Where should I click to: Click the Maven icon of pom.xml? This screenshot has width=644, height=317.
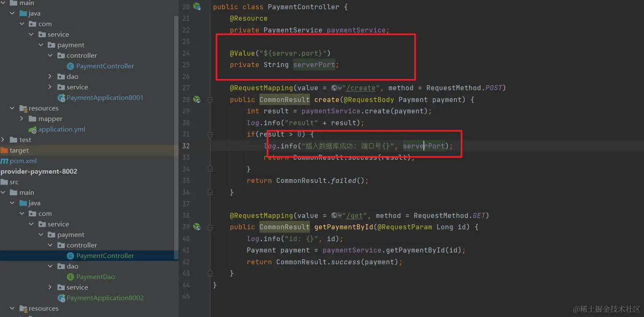(4, 161)
